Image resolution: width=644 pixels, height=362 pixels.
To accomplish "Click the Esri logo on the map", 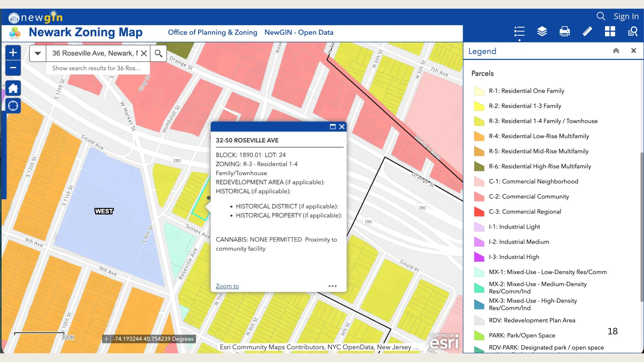I will click(444, 342).
